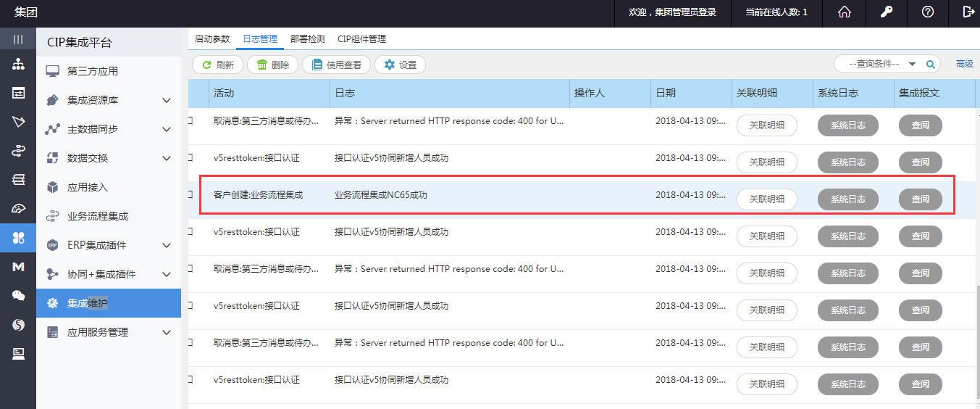The image size is (980, 409).
Task: Open the 查询条件 dropdown
Action: click(x=912, y=65)
